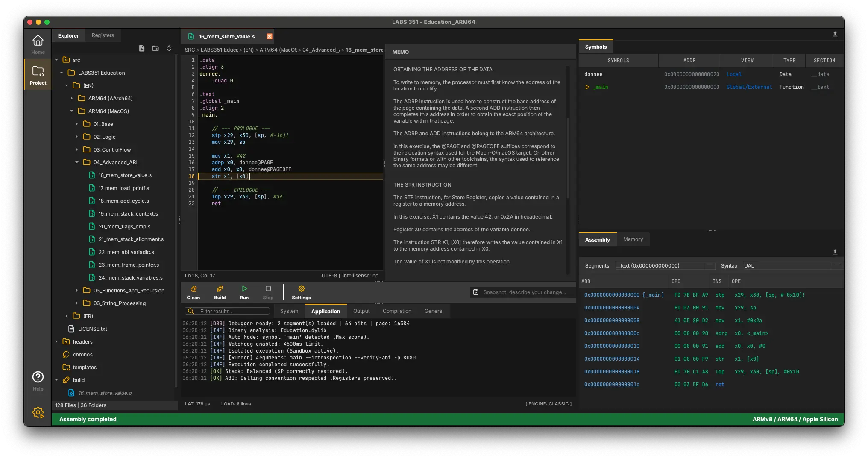Open app settings gear in sidebar
Screen dimensions: 868x458
[38, 412]
